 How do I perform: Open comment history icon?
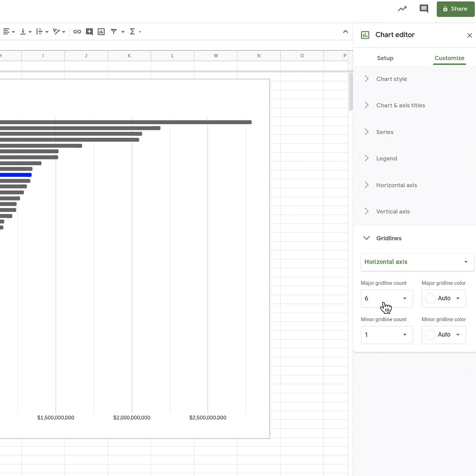pos(424,8)
